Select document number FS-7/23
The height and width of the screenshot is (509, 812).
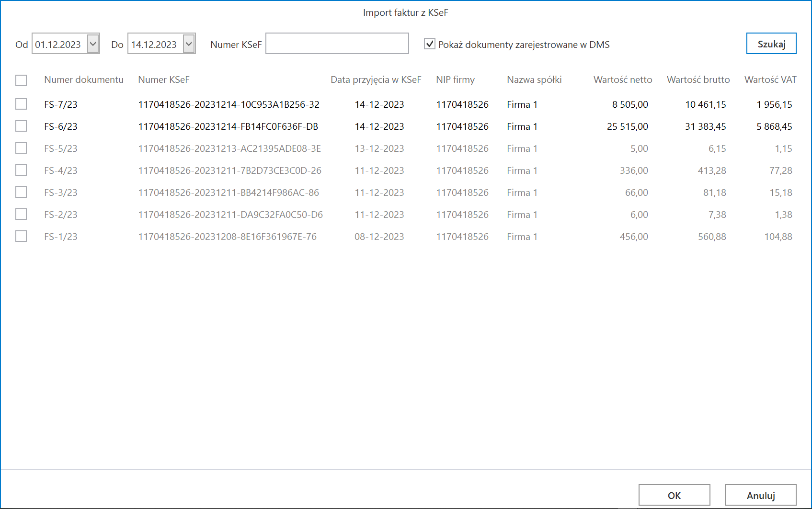(x=61, y=104)
